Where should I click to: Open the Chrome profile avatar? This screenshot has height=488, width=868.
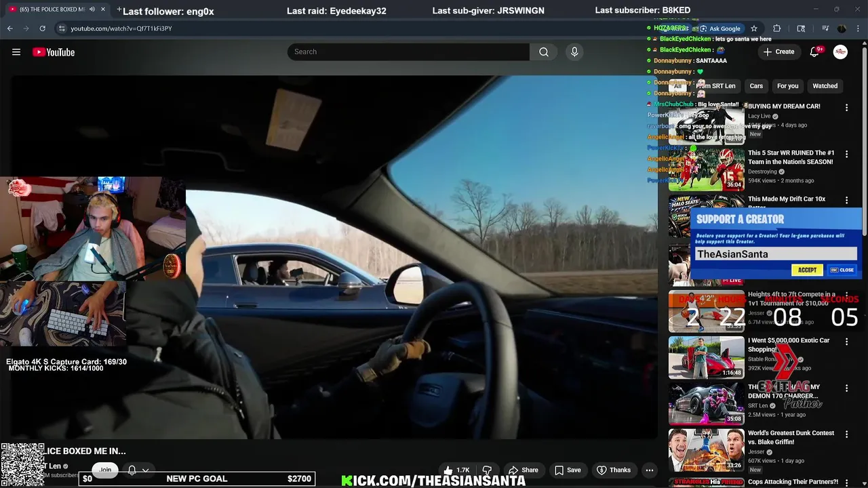(842, 28)
